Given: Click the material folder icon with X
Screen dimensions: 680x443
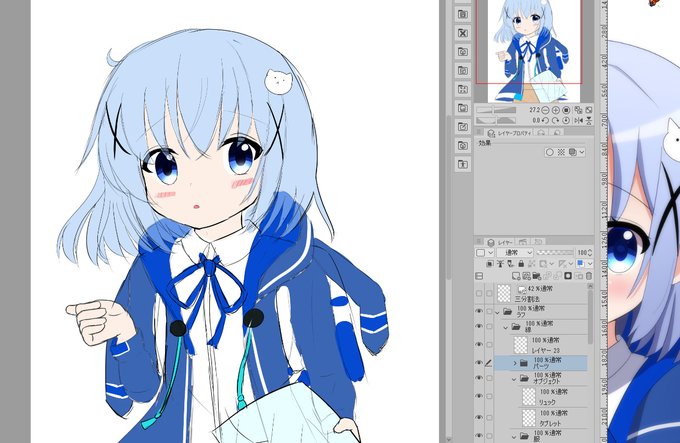Looking at the screenshot, I should (x=463, y=33).
